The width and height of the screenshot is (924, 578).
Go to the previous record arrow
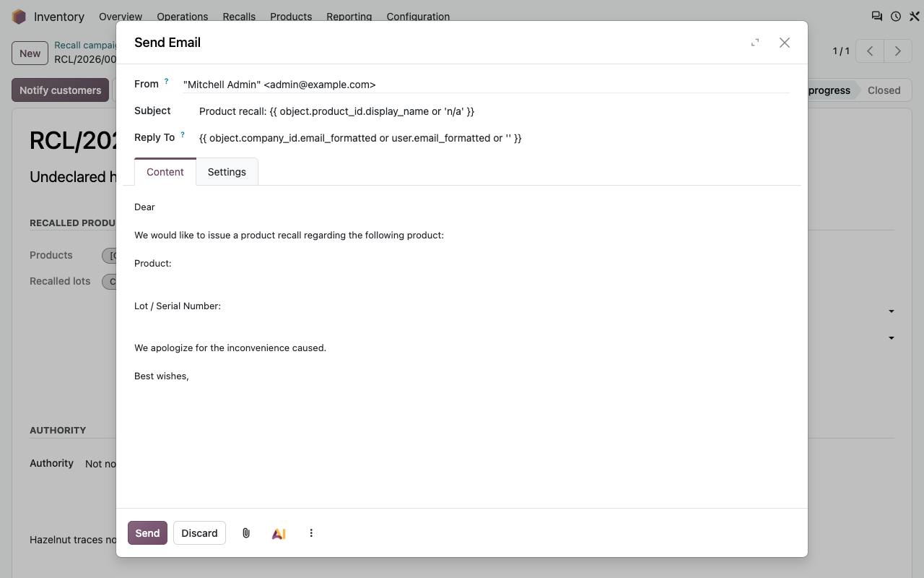point(871,51)
